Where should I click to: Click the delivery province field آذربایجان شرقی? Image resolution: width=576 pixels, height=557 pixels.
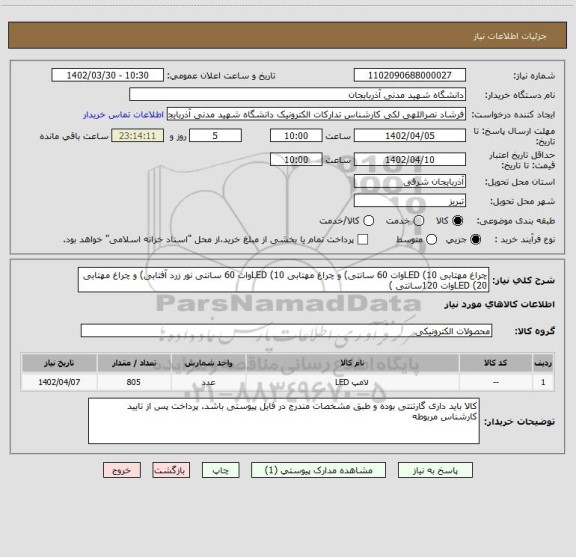(410, 182)
